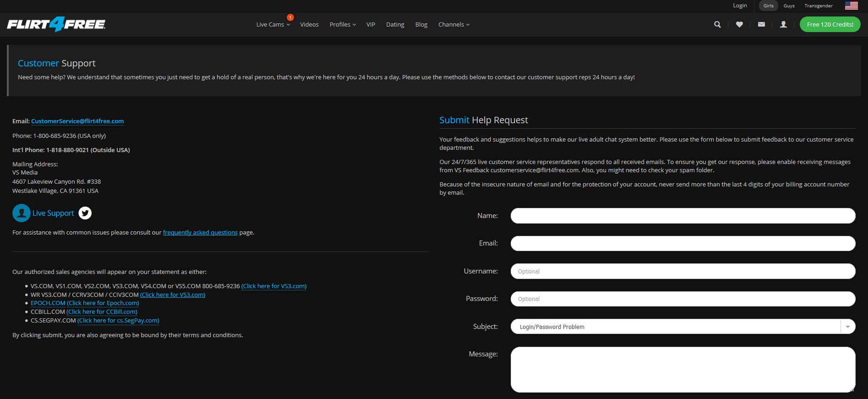Open the Live Support link

[53, 213]
